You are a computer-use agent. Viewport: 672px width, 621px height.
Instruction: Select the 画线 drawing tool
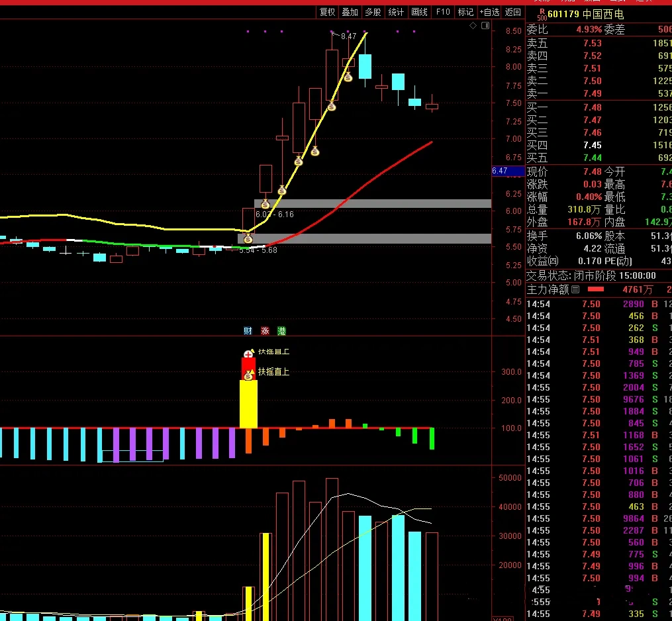point(419,12)
